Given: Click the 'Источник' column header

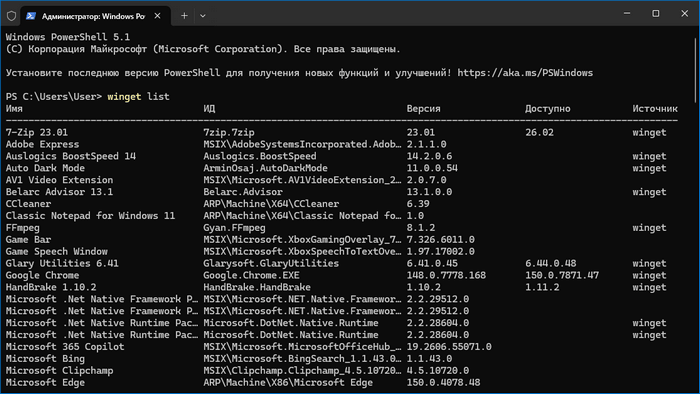Looking at the screenshot, I should point(654,108).
